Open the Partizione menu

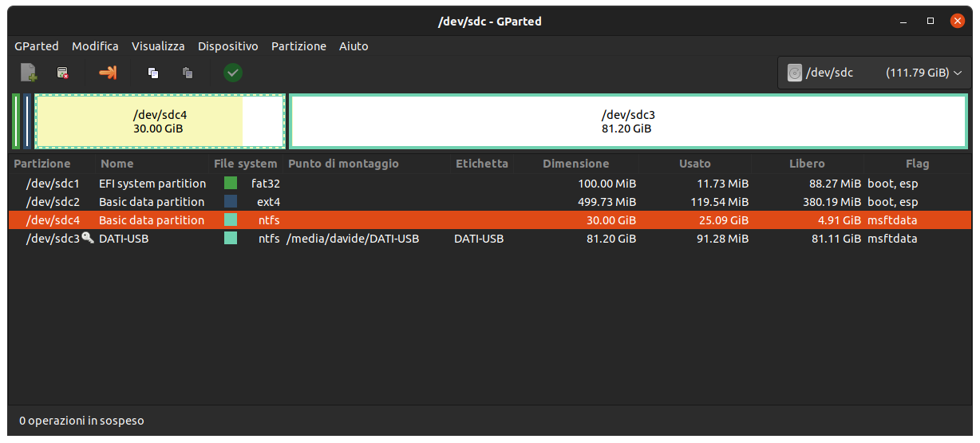click(298, 46)
